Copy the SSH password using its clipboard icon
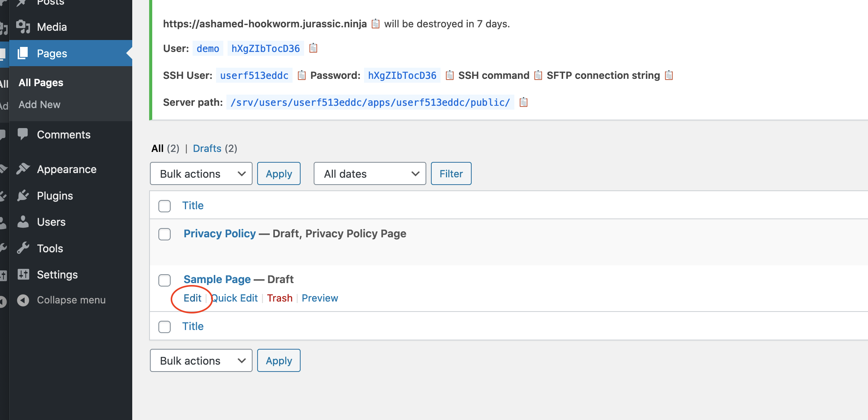The width and height of the screenshot is (868, 420). pos(449,75)
